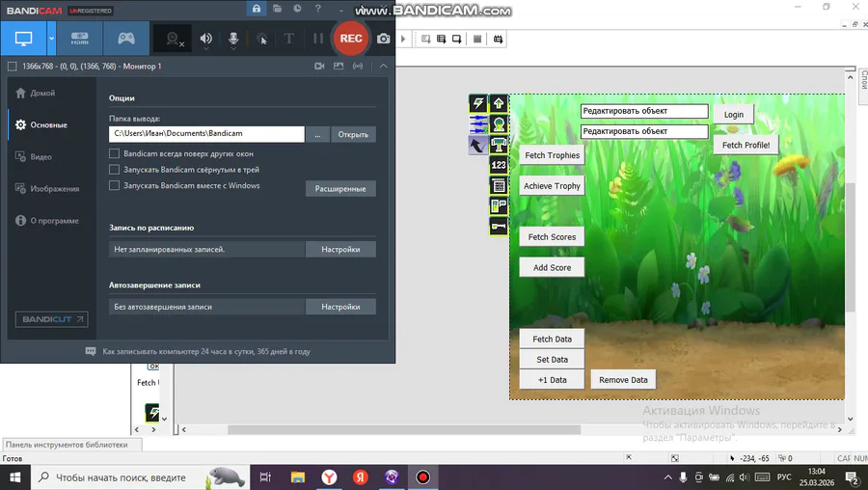Select the black arrow cursor icon
Image resolution: width=868 pixels, height=490 pixels.
coord(478,145)
